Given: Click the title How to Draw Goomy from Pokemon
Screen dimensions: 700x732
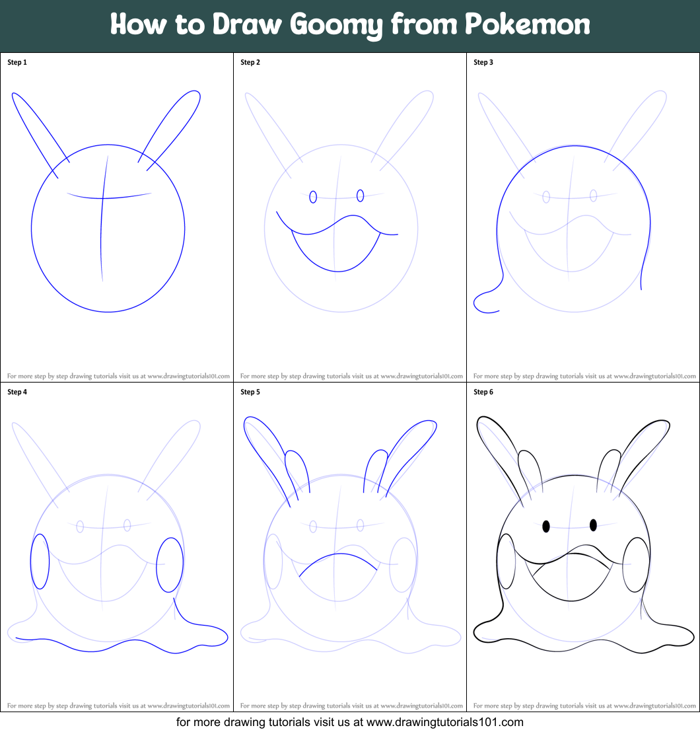Looking at the screenshot, I should click(350, 24).
